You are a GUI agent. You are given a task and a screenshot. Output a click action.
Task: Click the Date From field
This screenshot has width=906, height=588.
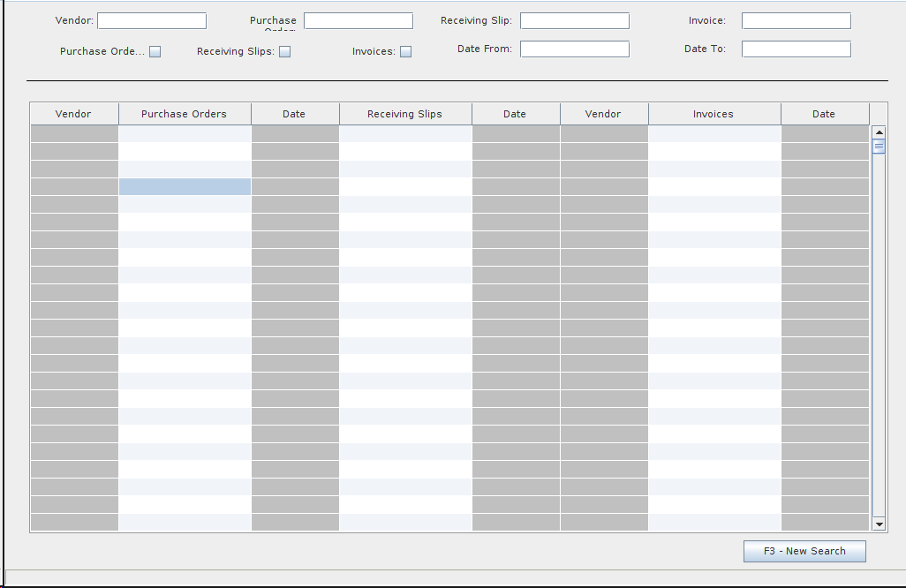575,49
